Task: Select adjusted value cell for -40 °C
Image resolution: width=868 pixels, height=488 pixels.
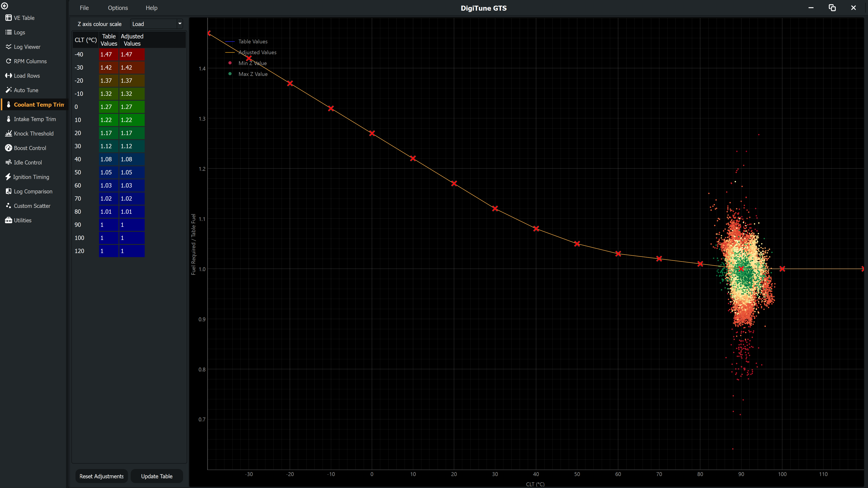Action: (132, 54)
